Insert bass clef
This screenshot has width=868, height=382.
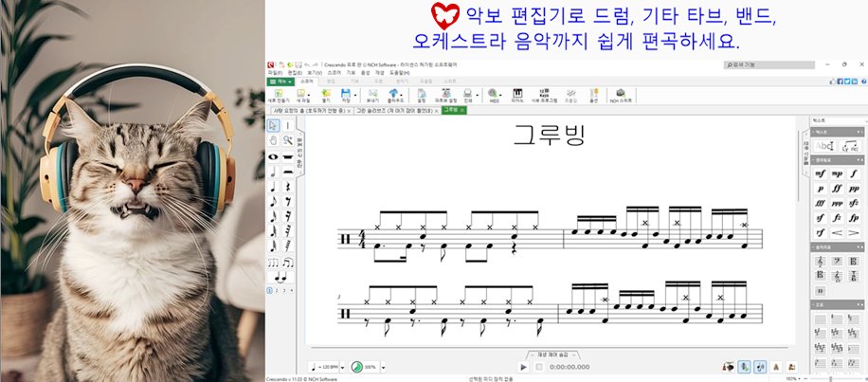tap(837, 262)
